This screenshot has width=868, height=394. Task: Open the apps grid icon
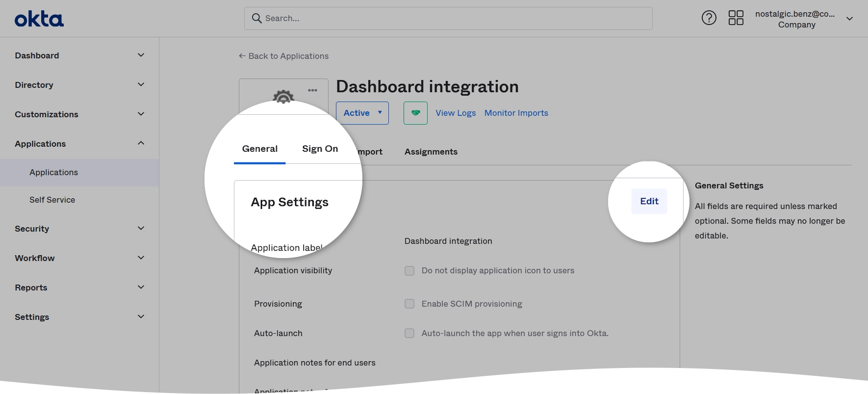point(736,18)
